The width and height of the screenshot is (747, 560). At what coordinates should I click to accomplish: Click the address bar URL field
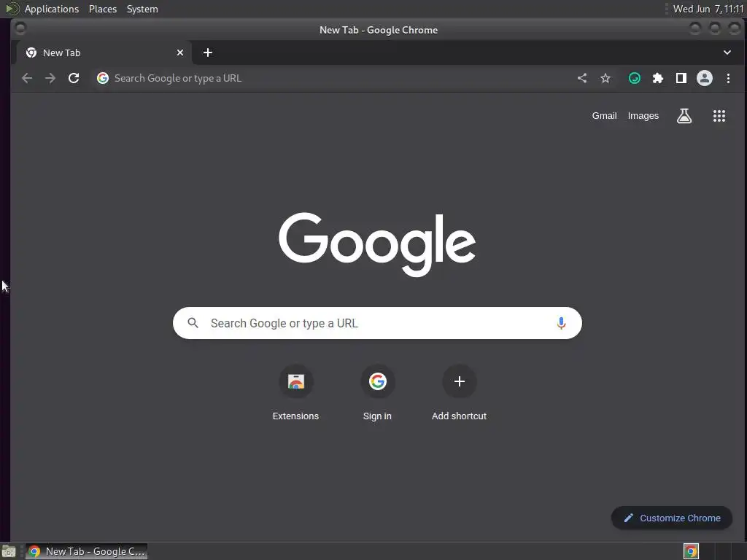click(x=333, y=78)
